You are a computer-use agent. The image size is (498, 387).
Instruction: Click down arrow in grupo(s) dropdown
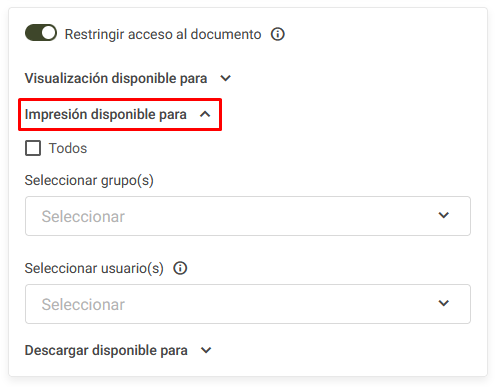click(x=444, y=215)
